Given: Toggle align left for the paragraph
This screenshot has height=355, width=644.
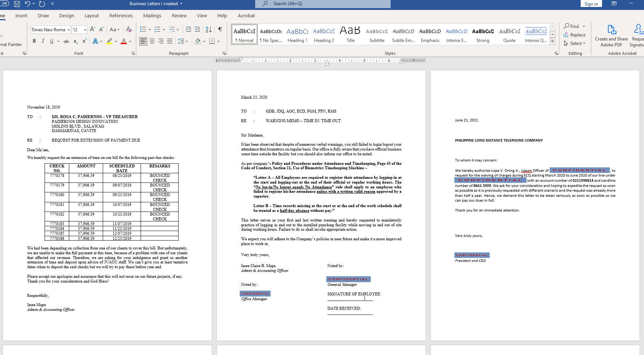Looking at the screenshot, I should click(x=143, y=41).
